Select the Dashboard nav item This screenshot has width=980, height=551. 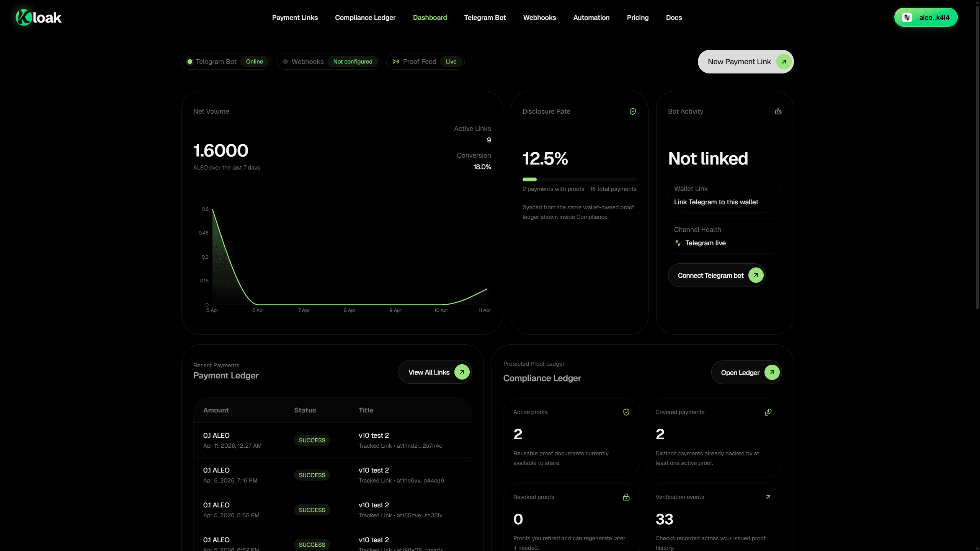pos(430,18)
